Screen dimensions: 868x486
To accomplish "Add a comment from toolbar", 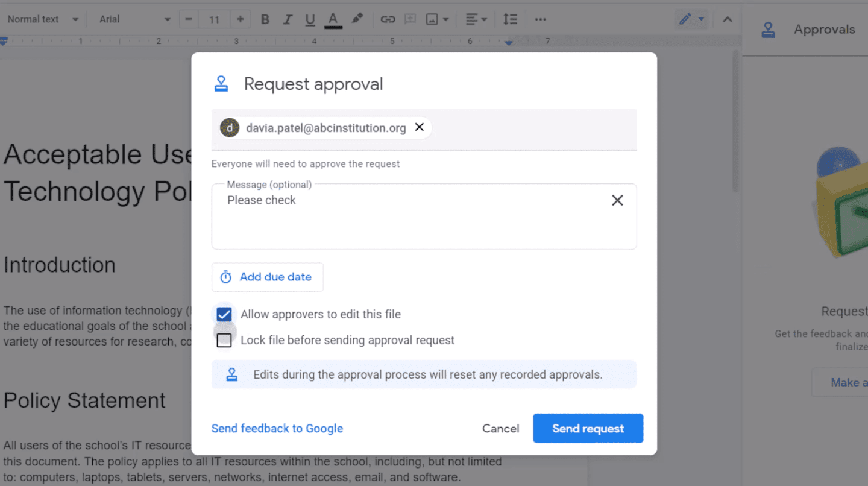I will 410,19.
